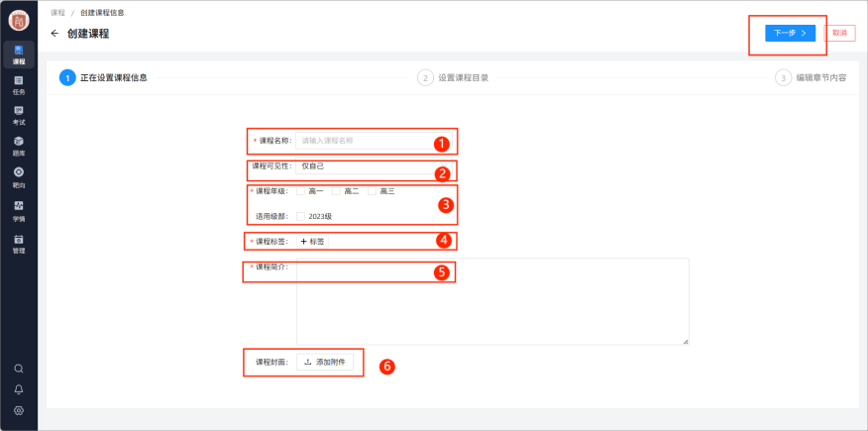
Task: Click the school logo avatar
Action: tap(19, 21)
